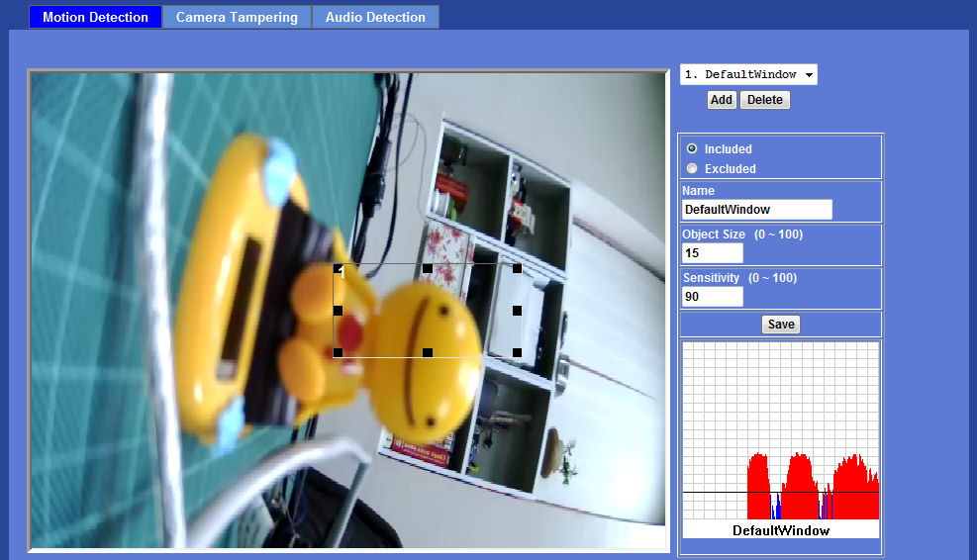Click the dropdown arrow beside DefaultWindow

click(809, 75)
